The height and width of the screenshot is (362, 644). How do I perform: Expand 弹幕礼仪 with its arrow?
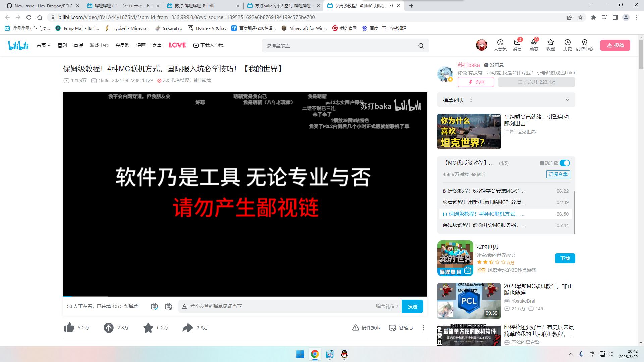(x=397, y=306)
